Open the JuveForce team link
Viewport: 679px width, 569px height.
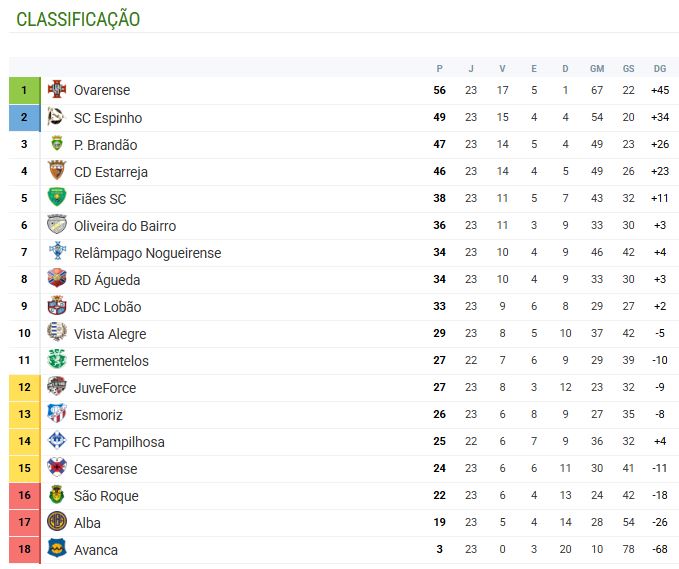click(x=105, y=388)
